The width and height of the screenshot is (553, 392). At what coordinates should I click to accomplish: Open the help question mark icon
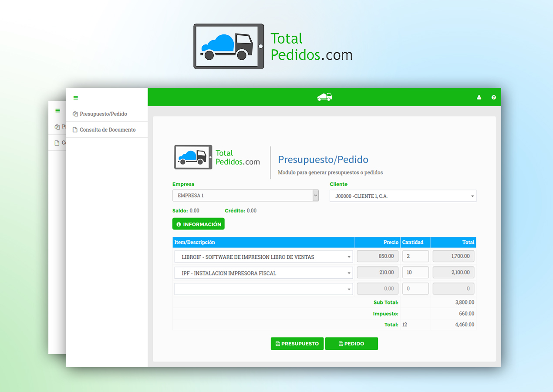point(494,98)
